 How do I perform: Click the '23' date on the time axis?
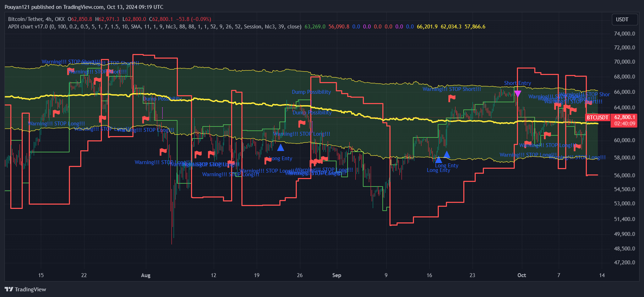(x=472, y=275)
